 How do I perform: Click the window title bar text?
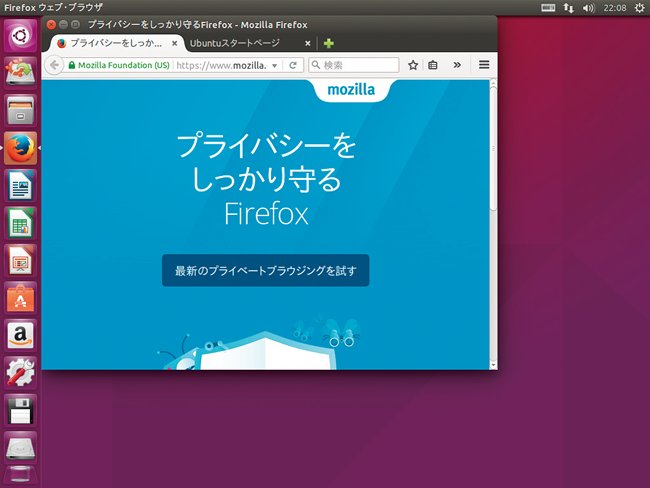pyautogui.click(x=197, y=25)
